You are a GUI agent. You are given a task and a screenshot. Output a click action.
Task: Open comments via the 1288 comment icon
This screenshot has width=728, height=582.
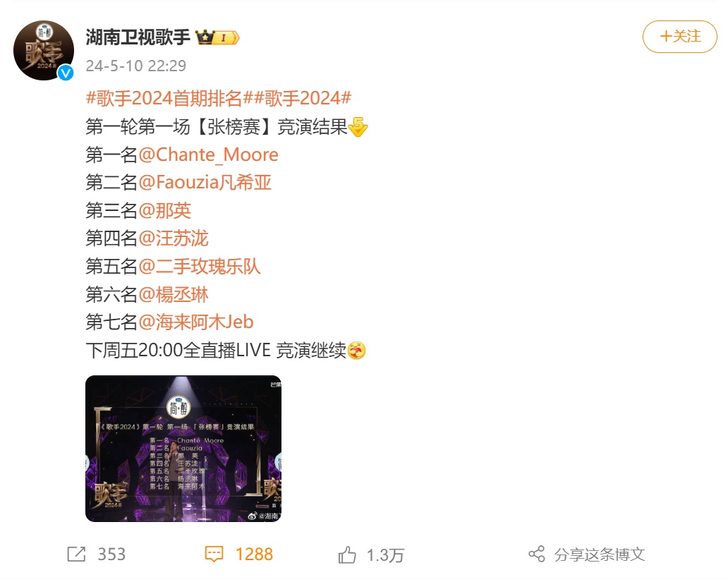pyautogui.click(x=214, y=554)
